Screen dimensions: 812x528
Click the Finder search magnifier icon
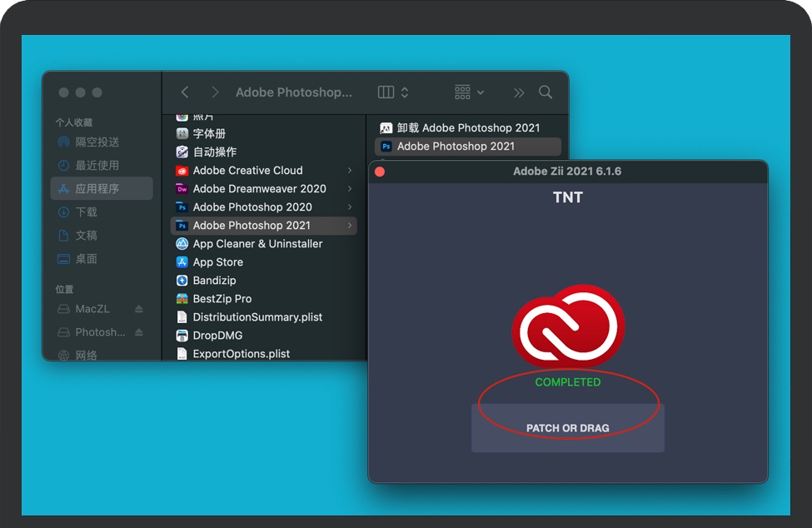[545, 92]
